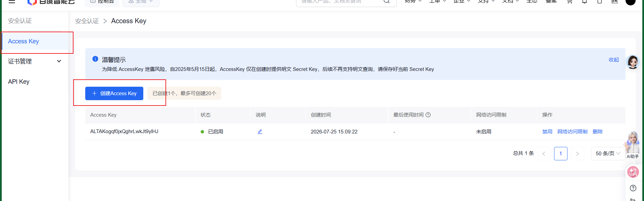Select page 1 in pagination
This screenshot has height=201, width=644.
[x=560, y=154]
